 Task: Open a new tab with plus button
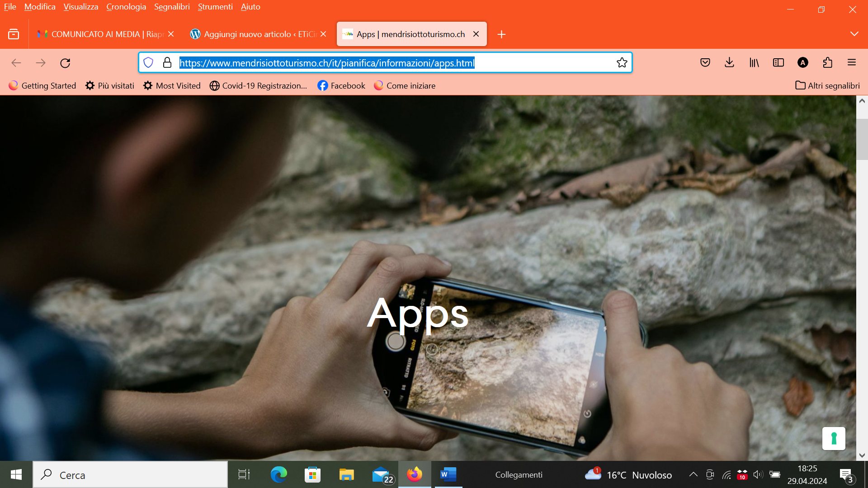pyautogui.click(x=501, y=34)
